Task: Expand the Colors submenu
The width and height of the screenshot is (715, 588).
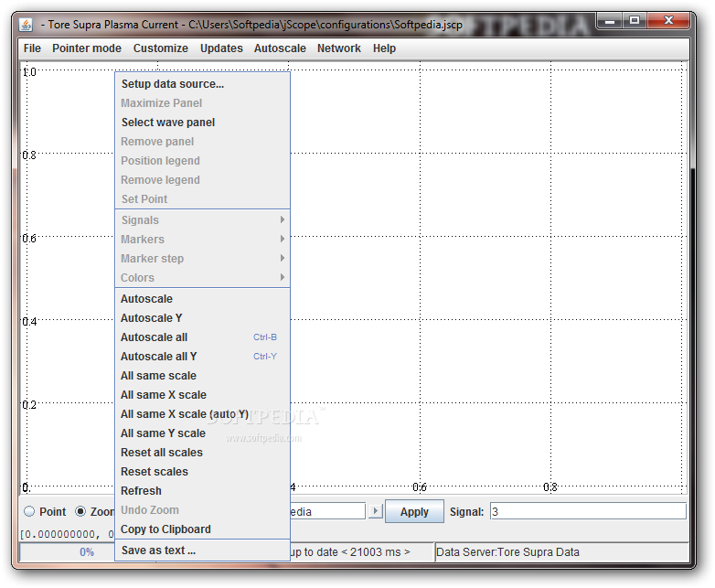Action: pos(202,277)
